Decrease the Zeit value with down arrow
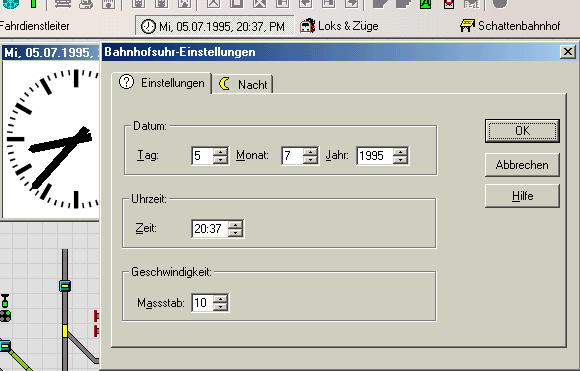The height and width of the screenshot is (371, 580). tap(235, 233)
